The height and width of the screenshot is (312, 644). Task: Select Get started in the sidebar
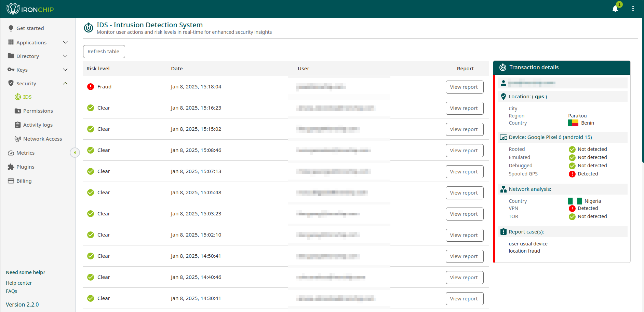pos(30,28)
